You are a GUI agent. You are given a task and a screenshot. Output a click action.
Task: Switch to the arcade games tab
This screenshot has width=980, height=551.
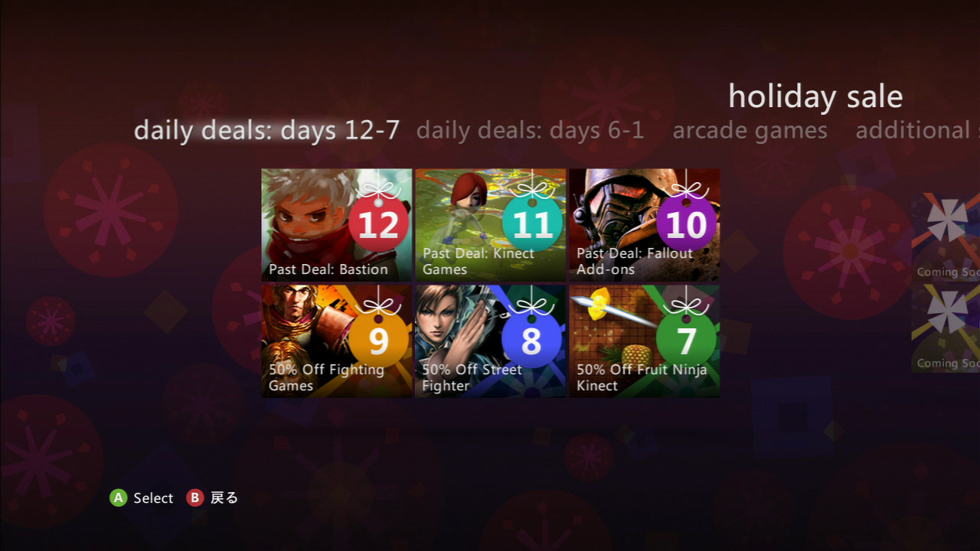[x=750, y=130]
